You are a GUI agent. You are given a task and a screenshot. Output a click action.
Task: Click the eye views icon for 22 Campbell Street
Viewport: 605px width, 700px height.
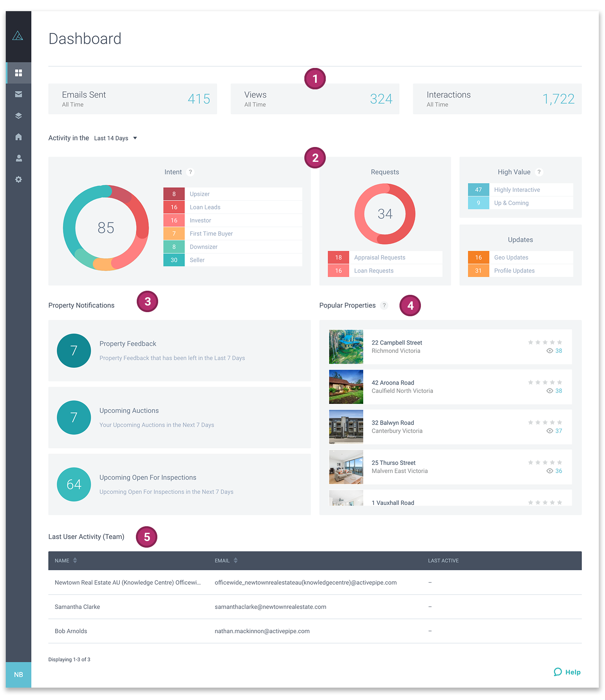tap(549, 351)
